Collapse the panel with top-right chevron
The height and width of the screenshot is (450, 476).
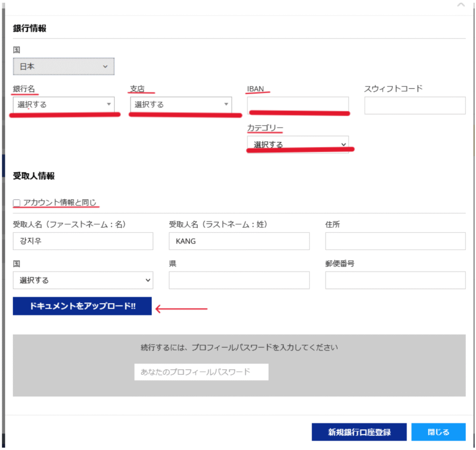pyautogui.click(x=461, y=5)
